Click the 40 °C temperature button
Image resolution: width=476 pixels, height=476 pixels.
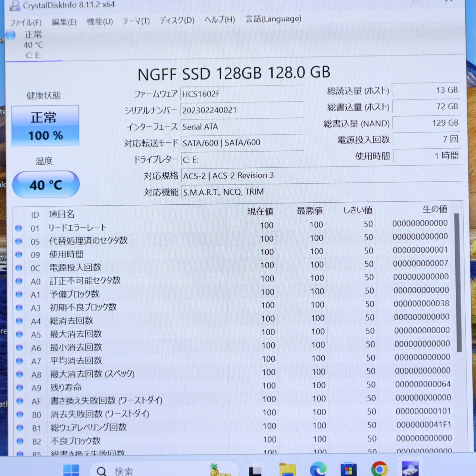[x=46, y=184]
